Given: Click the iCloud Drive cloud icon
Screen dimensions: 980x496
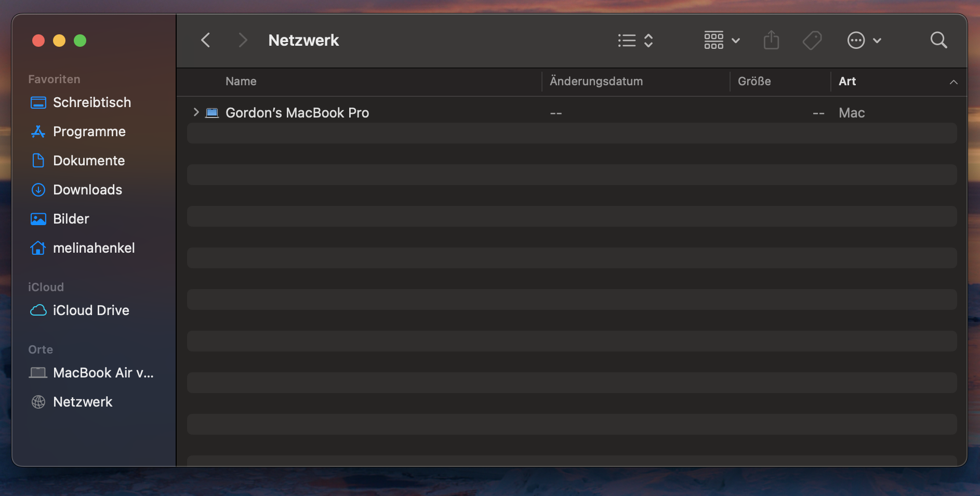Looking at the screenshot, I should 38,310.
